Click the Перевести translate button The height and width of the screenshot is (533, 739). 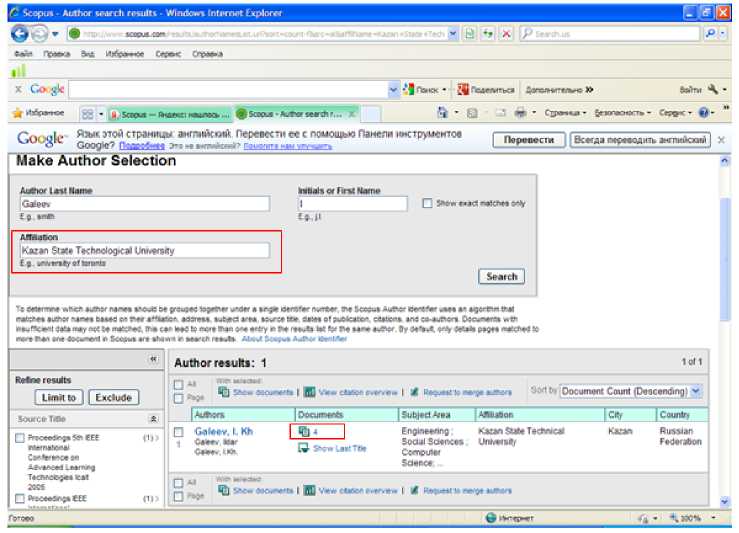point(529,140)
